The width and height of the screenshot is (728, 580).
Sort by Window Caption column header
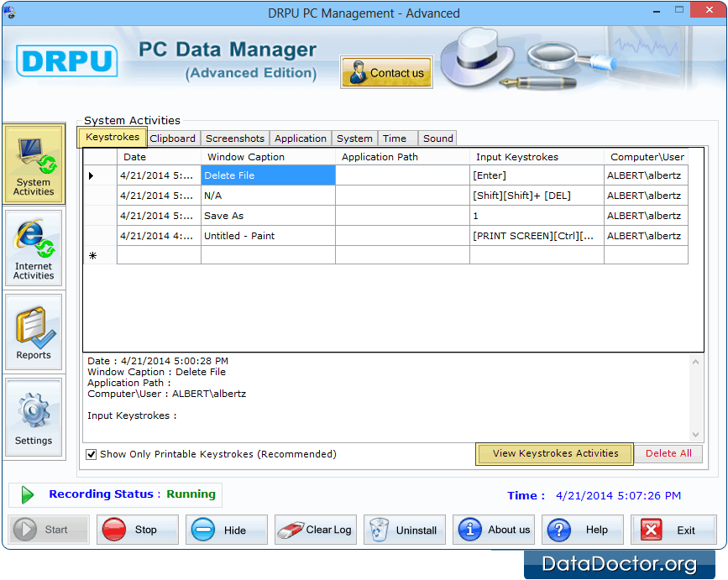tap(268, 157)
